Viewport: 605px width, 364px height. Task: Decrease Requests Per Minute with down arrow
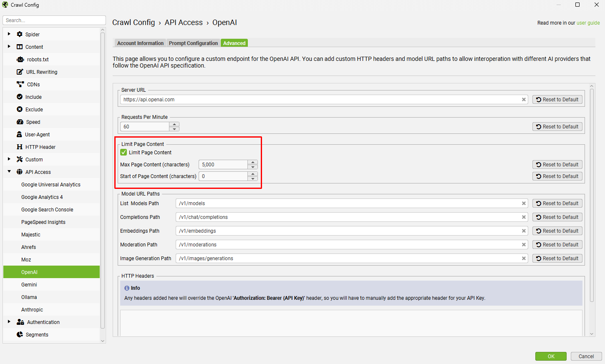click(x=174, y=129)
